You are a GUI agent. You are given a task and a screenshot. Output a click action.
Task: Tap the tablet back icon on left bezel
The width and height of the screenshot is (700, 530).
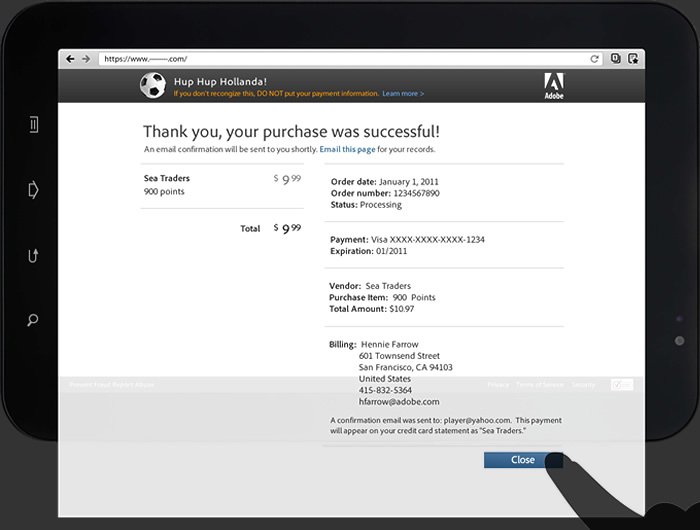tap(33, 255)
